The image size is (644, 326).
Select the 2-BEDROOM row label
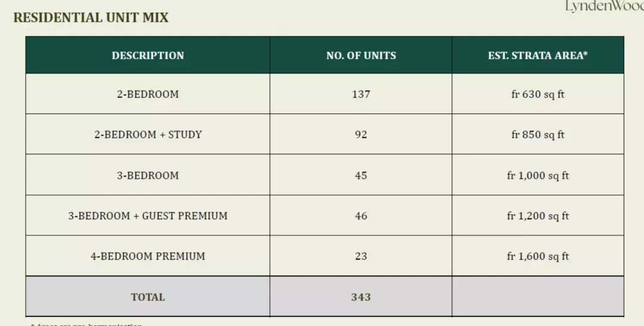148,94
